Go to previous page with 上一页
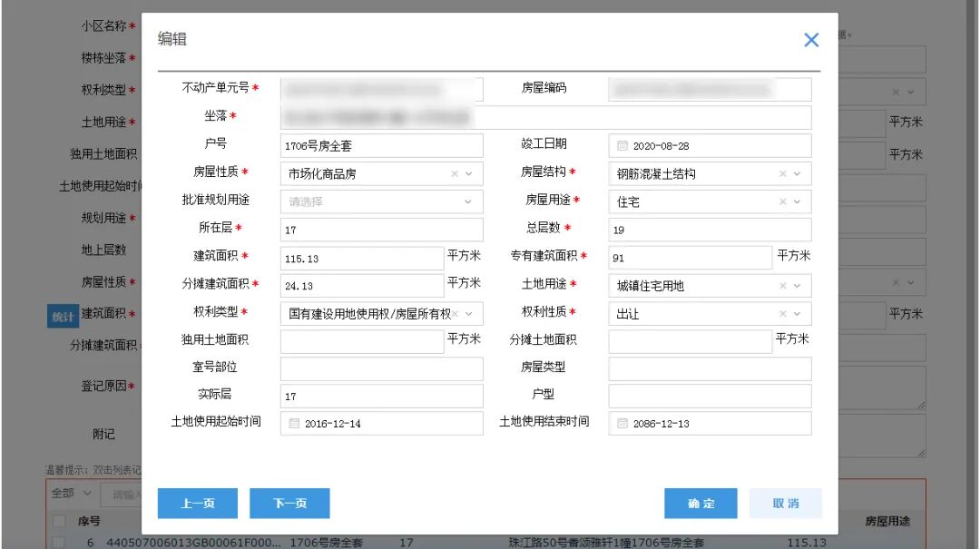This screenshot has width=980, height=549. (x=197, y=504)
